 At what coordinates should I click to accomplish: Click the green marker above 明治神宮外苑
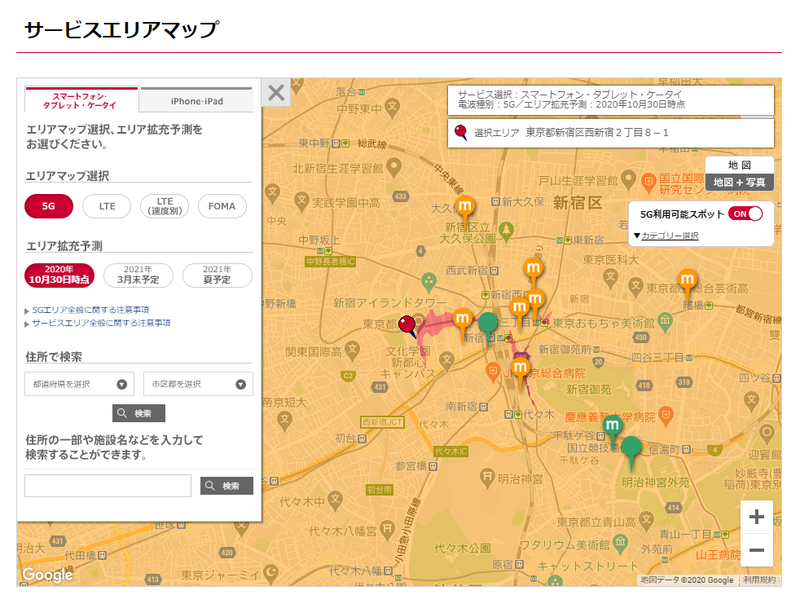[632, 449]
